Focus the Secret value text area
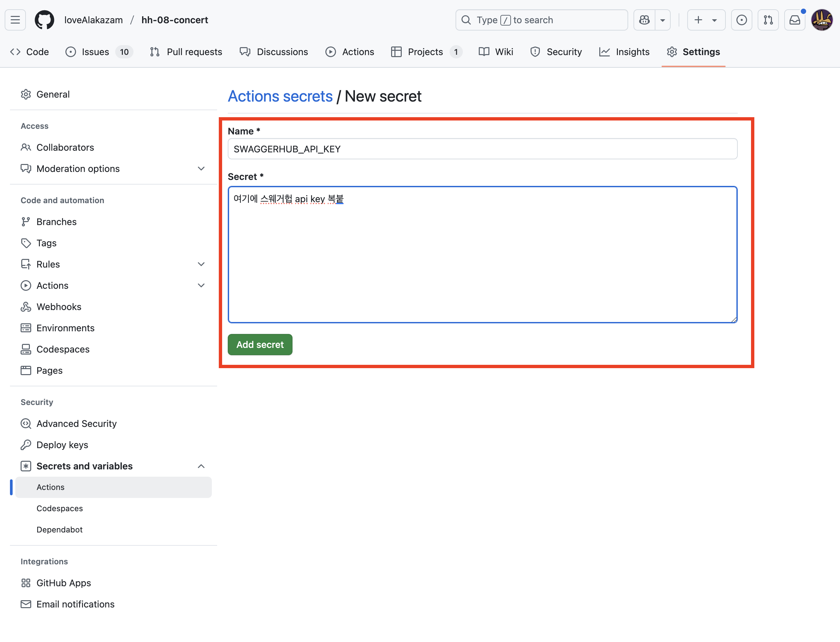 (482, 255)
